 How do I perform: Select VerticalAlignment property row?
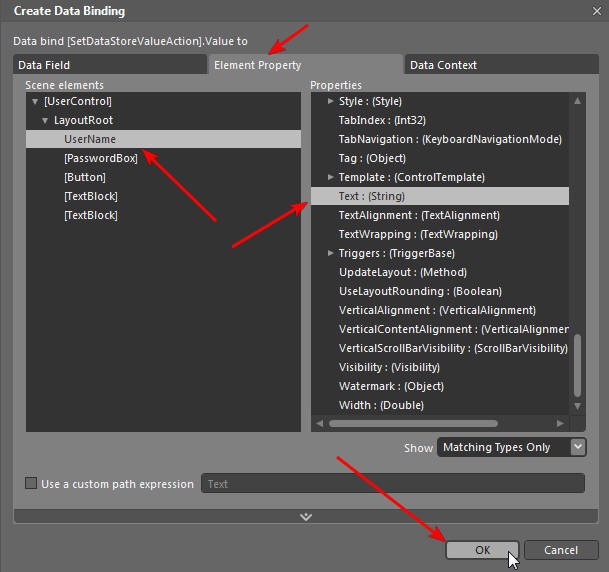(x=440, y=310)
